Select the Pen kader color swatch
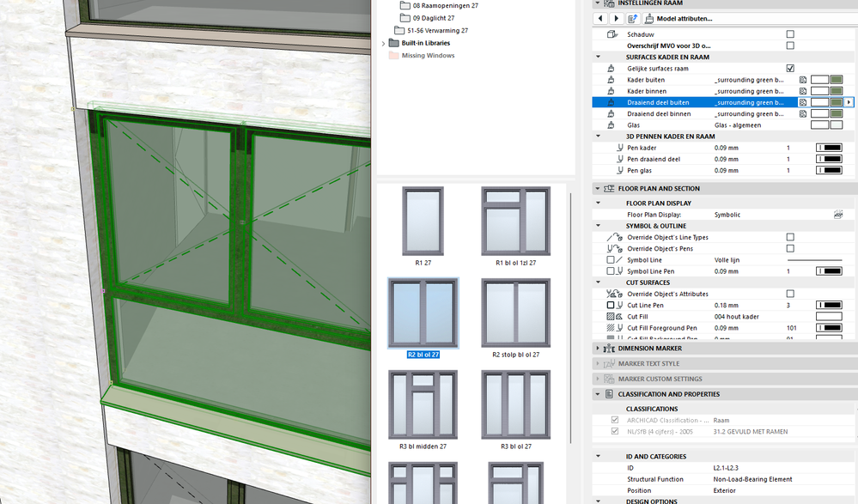 tap(829, 148)
